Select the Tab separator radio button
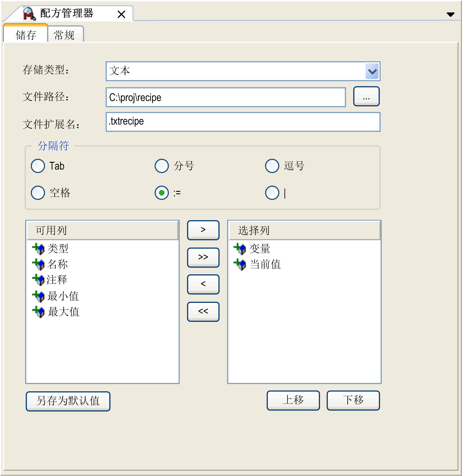 tap(38, 166)
